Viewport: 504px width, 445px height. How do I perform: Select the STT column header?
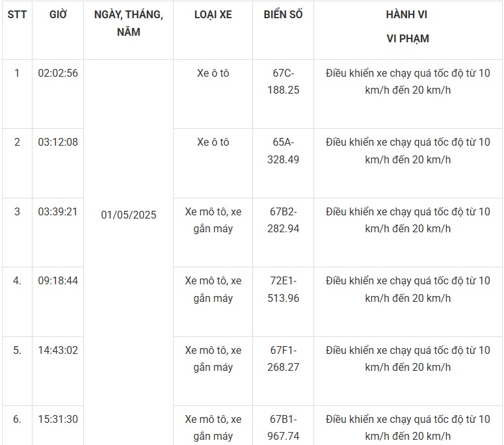(17, 15)
